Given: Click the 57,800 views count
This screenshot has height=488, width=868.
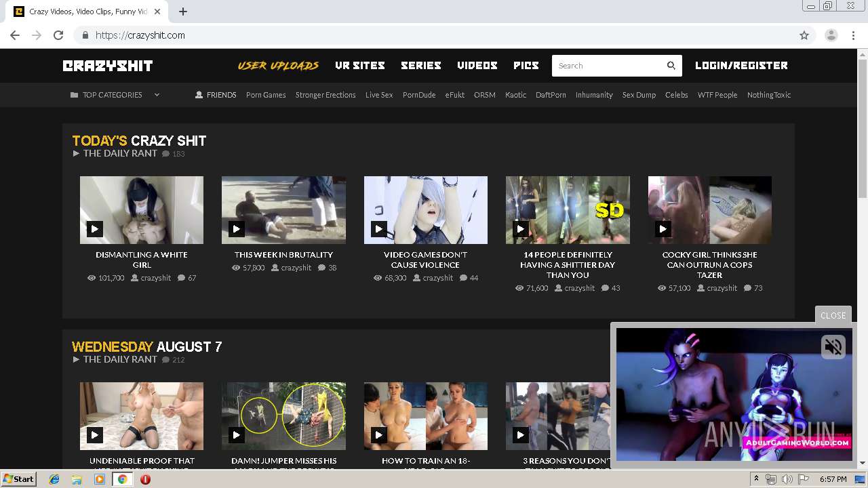Looking at the screenshot, I should pyautogui.click(x=254, y=268).
